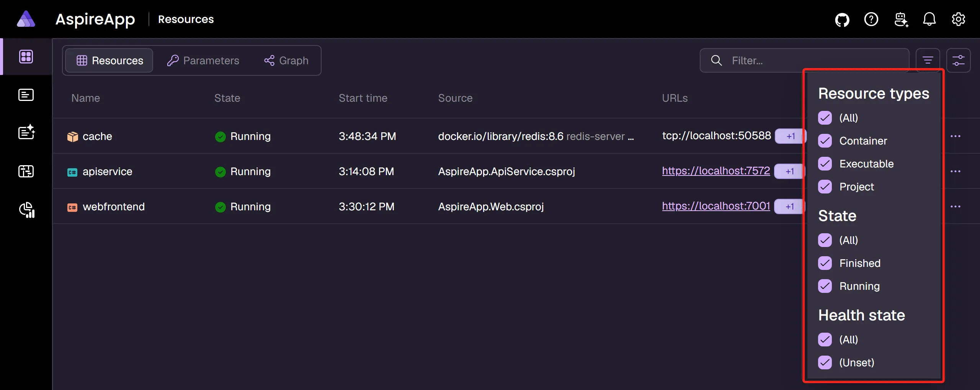
Task: Click the green running icon for webfrontend
Action: point(220,207)
